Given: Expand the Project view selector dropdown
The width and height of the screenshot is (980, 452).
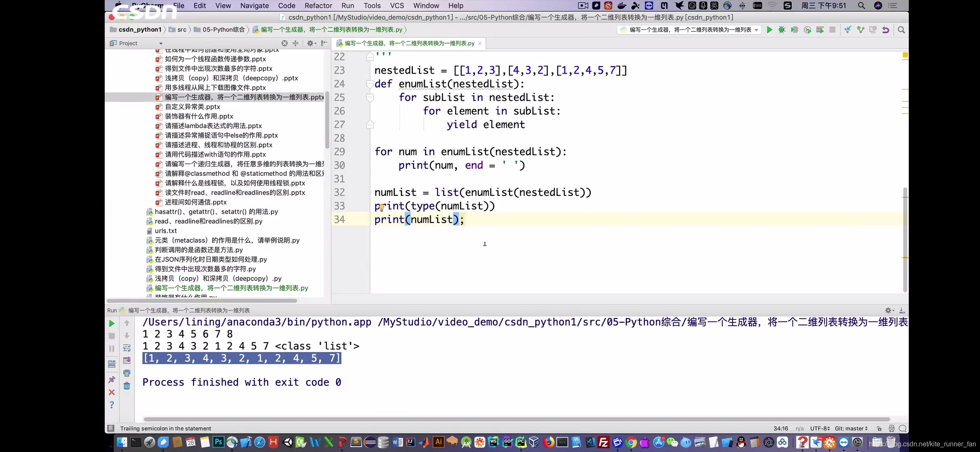Looking at the screenshot, I should coord(161,43).
